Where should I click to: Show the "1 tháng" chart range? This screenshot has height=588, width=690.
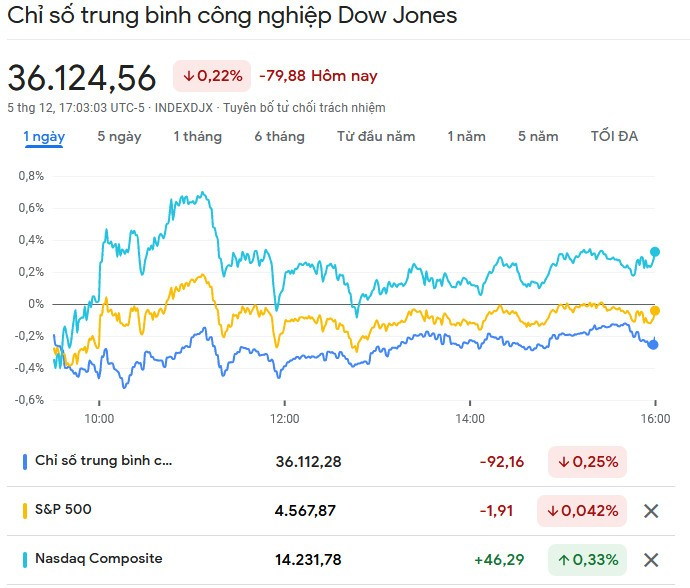tap(197, 137)
